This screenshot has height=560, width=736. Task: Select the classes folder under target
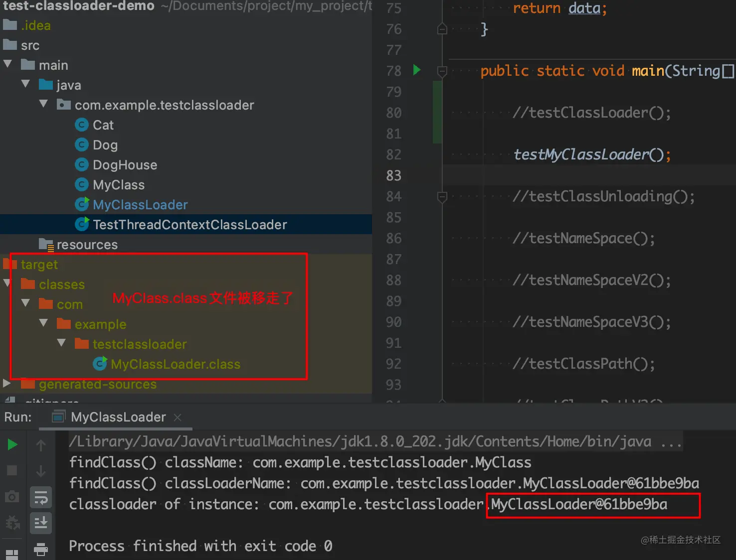click(62, 284)
